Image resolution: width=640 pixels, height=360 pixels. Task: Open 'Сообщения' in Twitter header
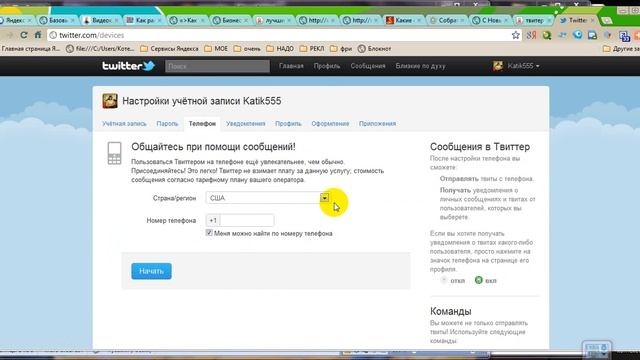(368, 66)
